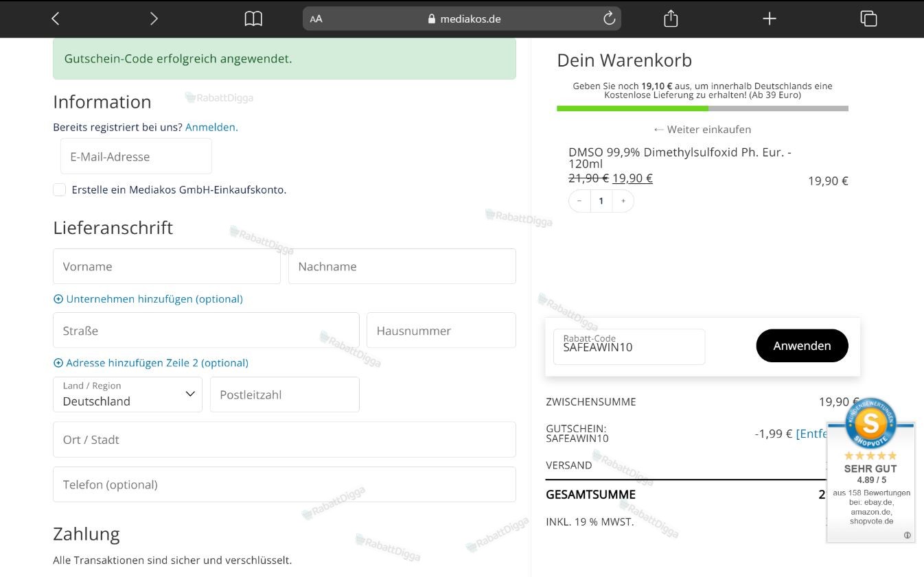Open the ShopVote rating badge
924x577 pixels.
pos(870,471)
